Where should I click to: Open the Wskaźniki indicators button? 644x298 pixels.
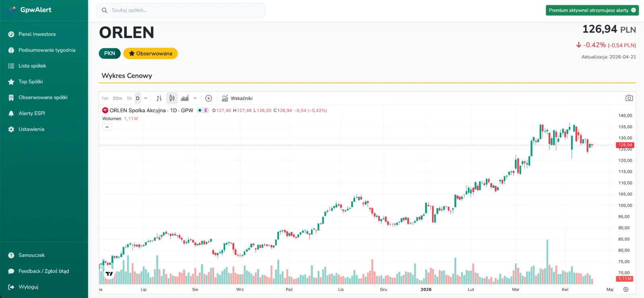pos(237,98)
